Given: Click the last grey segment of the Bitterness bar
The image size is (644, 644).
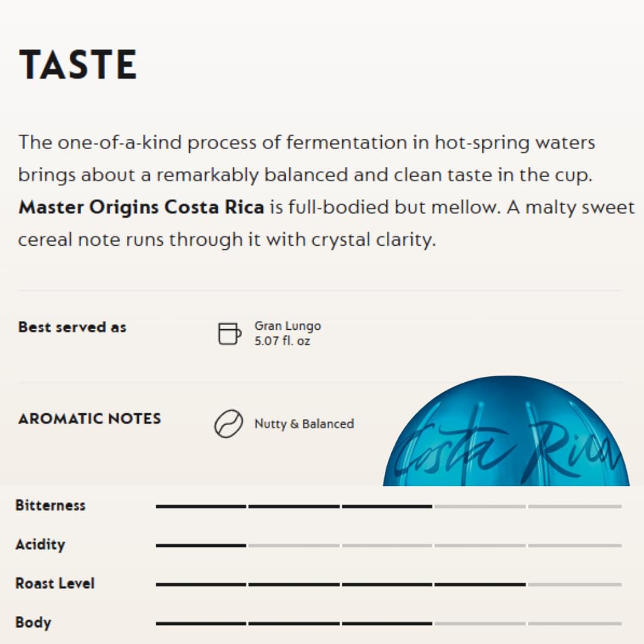Looking at the screenshot, I should [x=575, y=506].
